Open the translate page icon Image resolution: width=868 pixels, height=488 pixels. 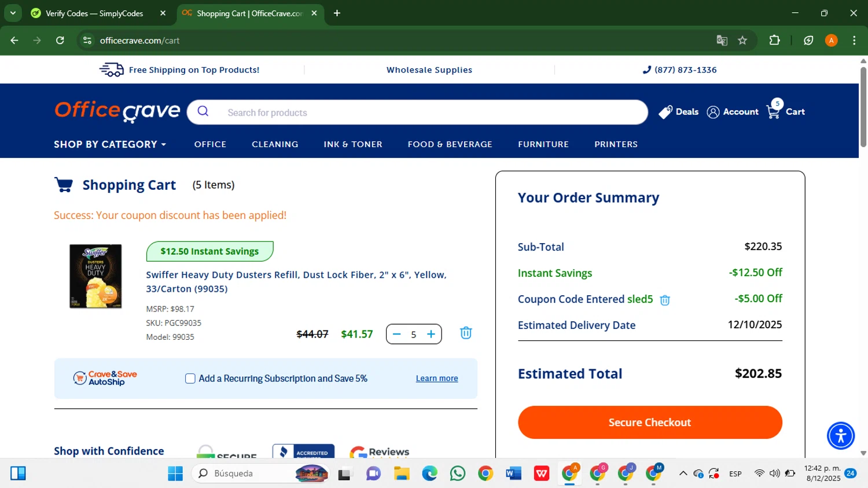click(x=722, y=41)
